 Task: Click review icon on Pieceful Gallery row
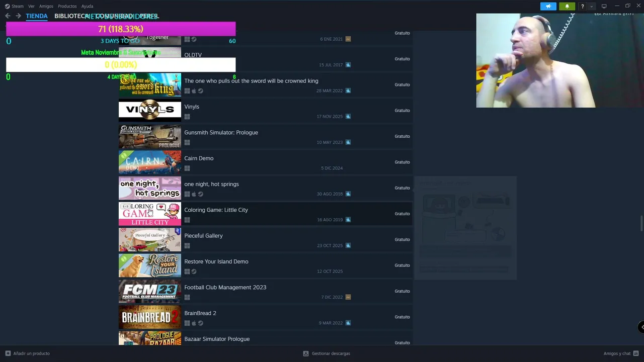click(x=348, y=245)
